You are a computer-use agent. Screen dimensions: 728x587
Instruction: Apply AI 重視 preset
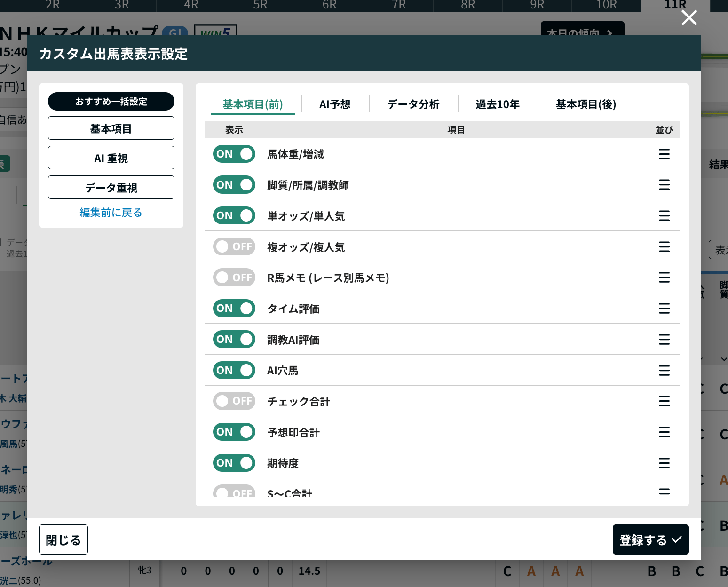point(111,158)
